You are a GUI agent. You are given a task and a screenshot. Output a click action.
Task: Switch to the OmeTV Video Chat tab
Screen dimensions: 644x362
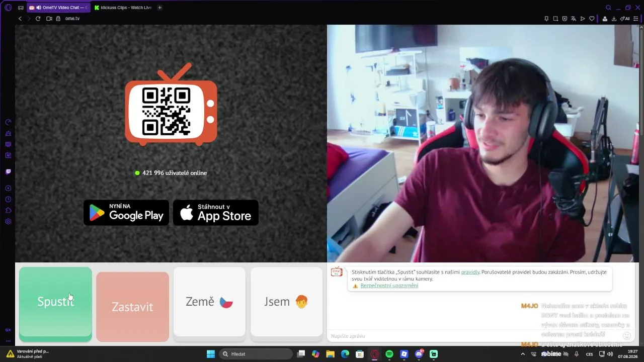58,8
